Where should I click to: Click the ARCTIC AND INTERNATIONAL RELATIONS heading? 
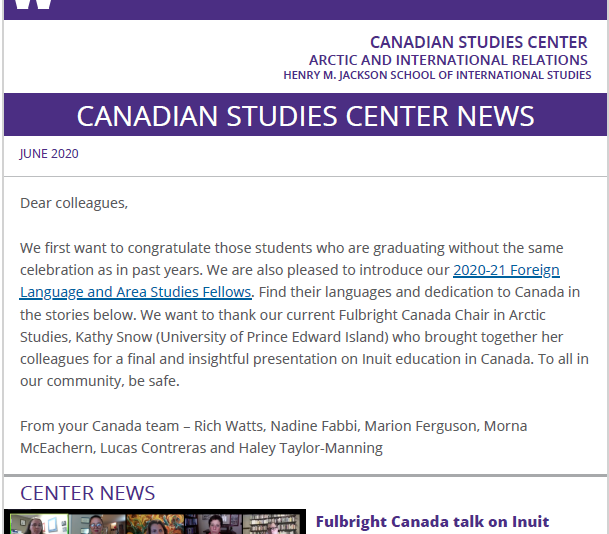pyautogui.click(x=448, y=60)
